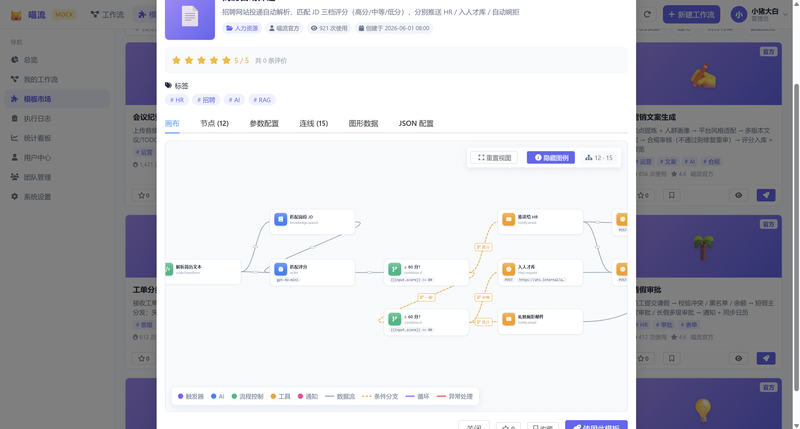The image size is (800, 429).
Task: Click the # 招聘 tag
Action: coord(206,100)
